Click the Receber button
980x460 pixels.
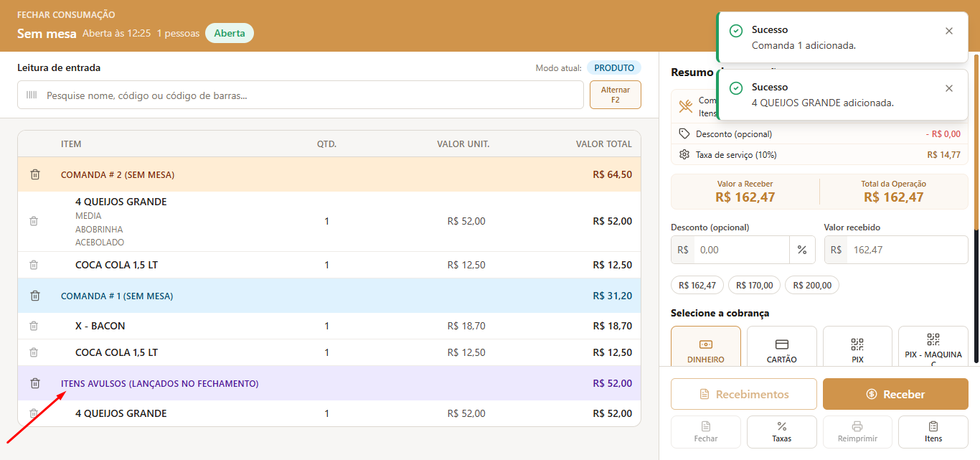[895, 394]
